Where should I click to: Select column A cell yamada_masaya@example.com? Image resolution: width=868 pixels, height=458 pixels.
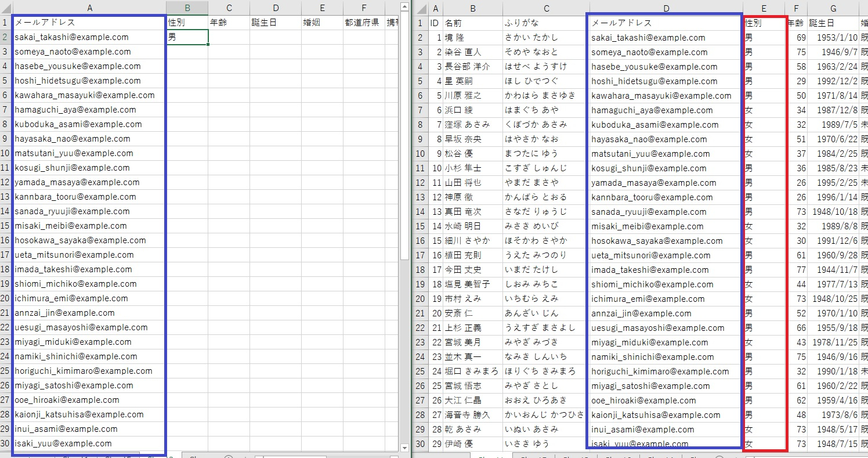[x=89, y=182]
